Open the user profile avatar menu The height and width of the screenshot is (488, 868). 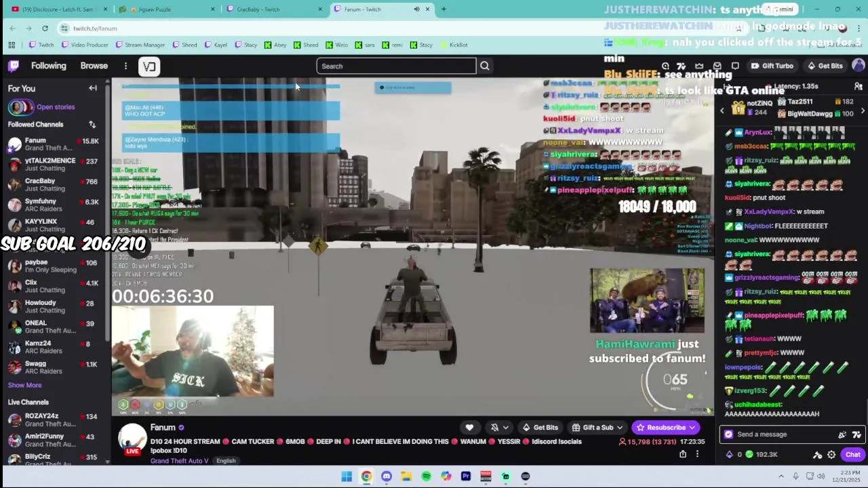click(x=858, y=66)
